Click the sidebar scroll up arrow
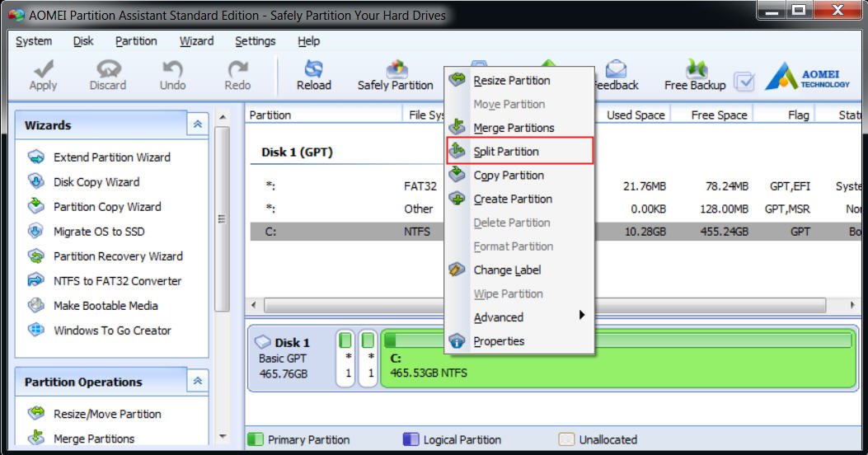 [223, 117]
